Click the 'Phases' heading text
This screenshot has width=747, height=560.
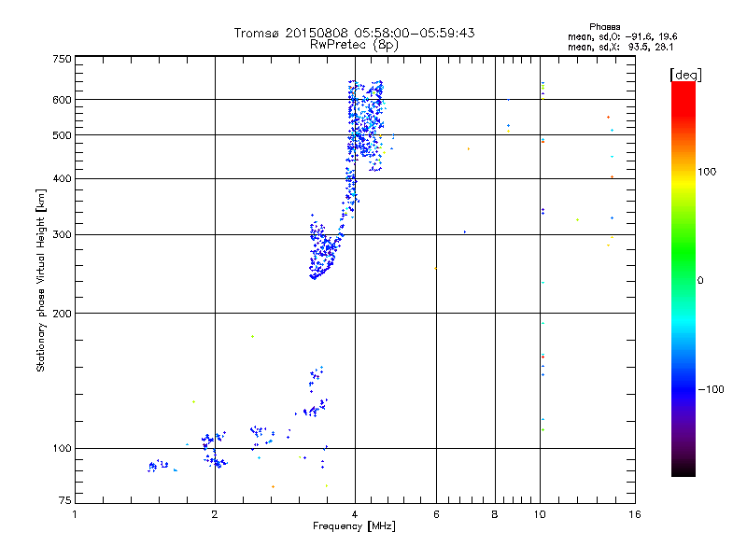click(604, 27)
